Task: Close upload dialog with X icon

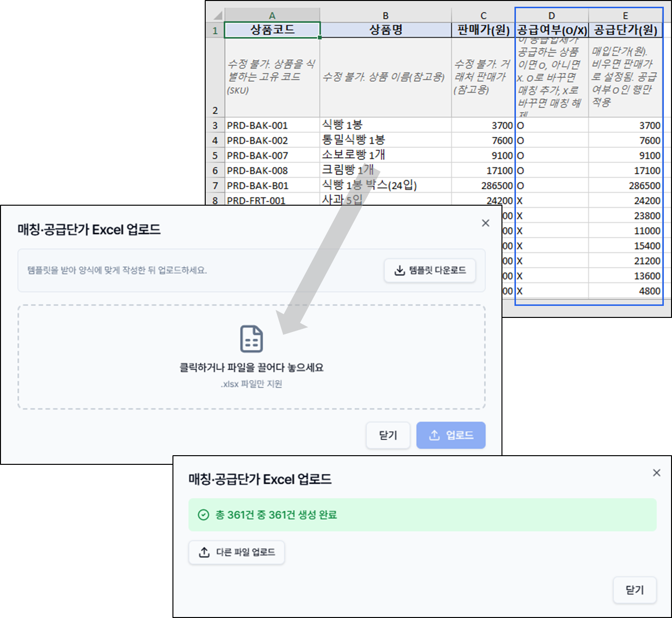Action: point(486,223)
